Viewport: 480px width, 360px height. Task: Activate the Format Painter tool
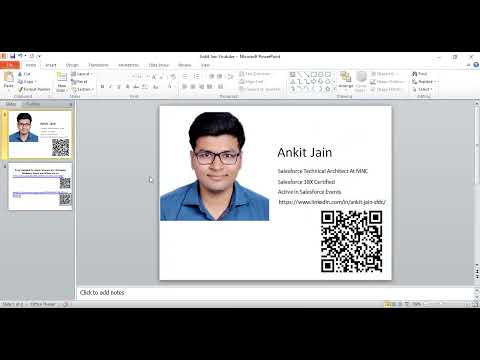(x=34, y=89)
